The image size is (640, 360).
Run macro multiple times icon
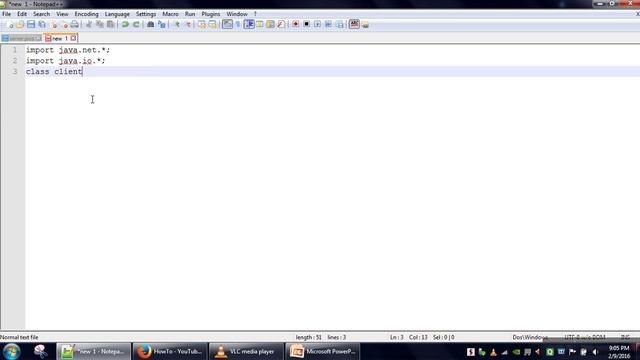[x=329, y=24]
